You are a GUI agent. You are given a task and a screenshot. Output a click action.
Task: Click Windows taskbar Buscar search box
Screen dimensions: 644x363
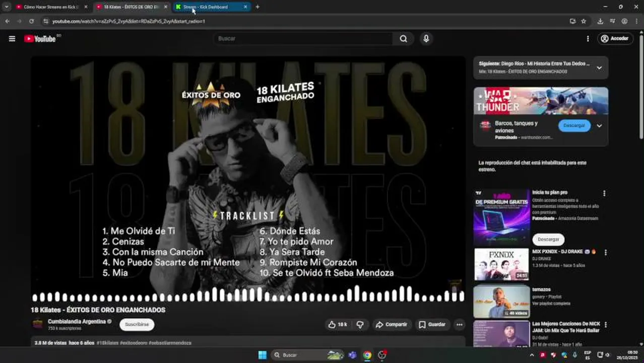pyautogui.click(x=307, y=355)
